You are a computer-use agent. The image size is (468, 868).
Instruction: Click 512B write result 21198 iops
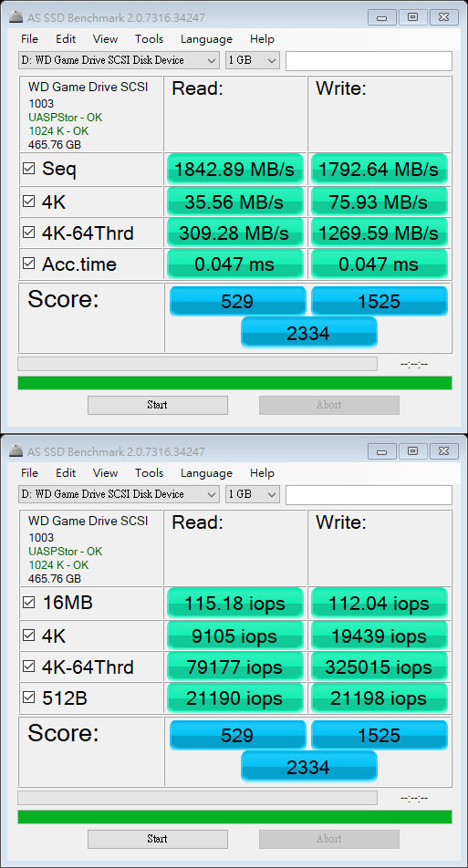379,697
